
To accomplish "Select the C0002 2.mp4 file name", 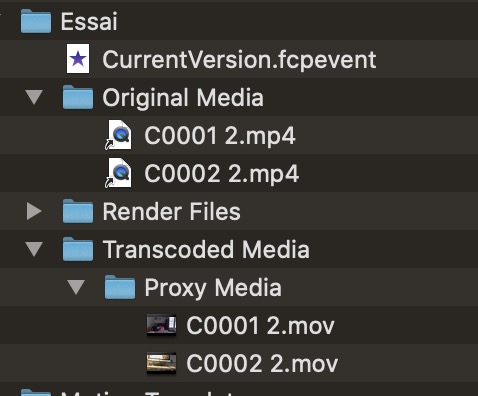I will 222,174.
